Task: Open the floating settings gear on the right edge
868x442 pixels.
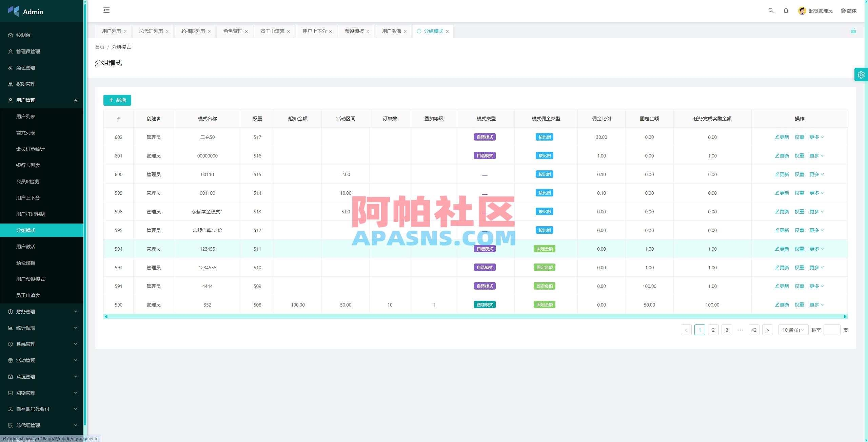Action: click(861, 75)
